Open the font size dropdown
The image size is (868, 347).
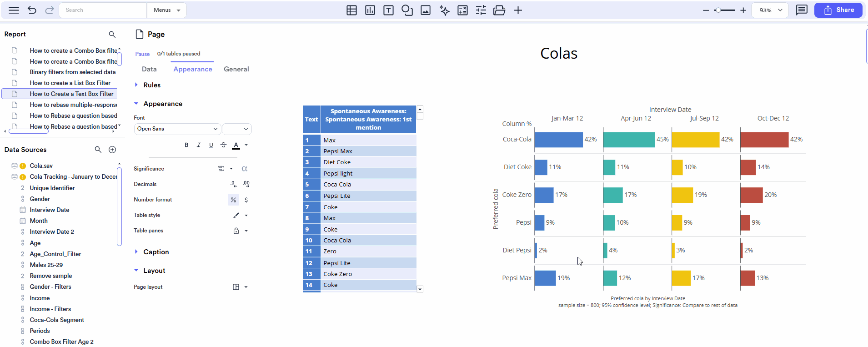(237, 129)
